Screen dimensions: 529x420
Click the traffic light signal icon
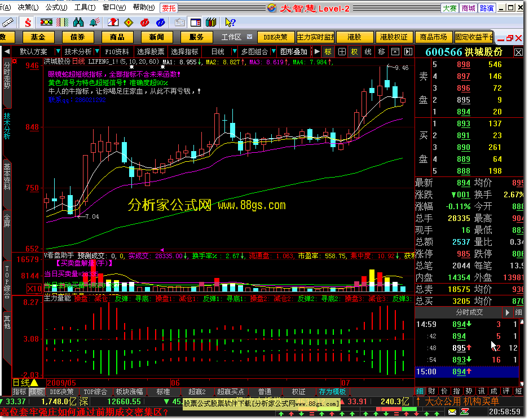[46, 23]
